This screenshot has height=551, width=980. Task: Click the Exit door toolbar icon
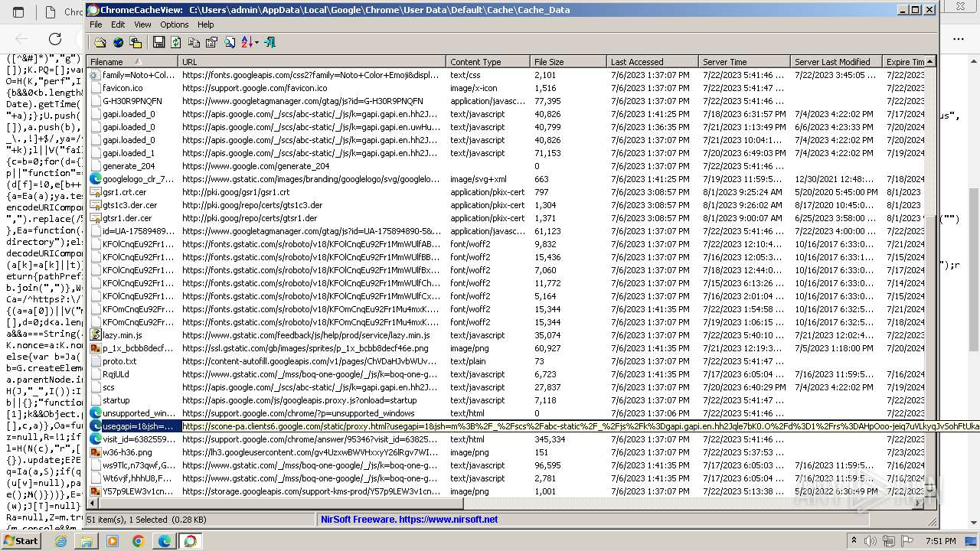(269, 43)
